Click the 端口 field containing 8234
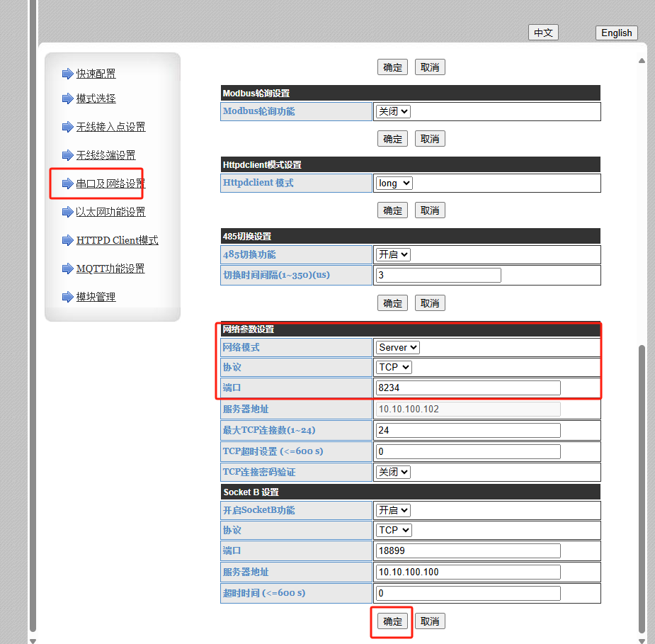Screen dimensions: 655x644 coord(468,388)
